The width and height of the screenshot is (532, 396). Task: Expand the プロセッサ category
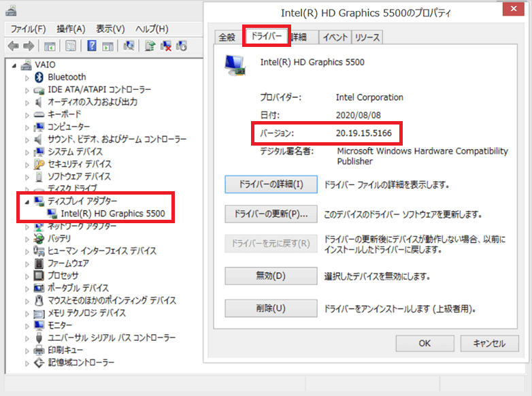(27, 276)
